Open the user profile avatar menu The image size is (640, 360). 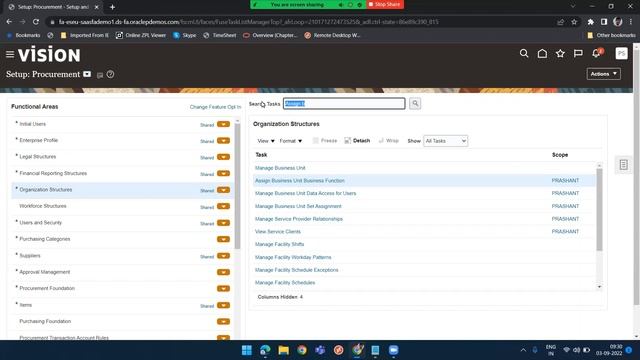tap(621, 53)
